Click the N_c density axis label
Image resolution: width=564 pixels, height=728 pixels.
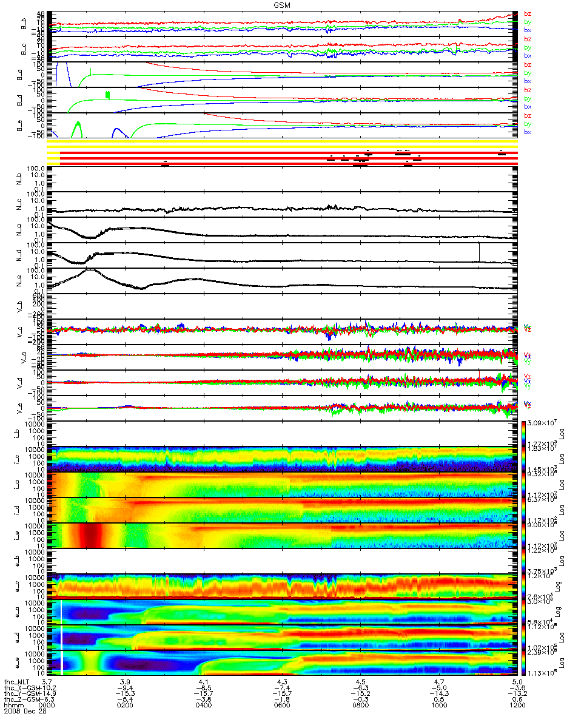(x=18, y=205)
